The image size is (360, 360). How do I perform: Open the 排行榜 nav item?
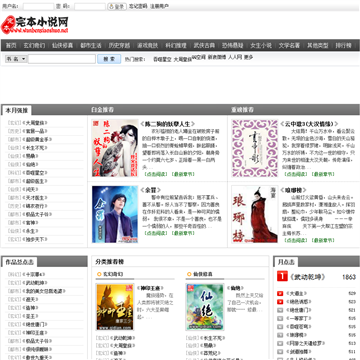[343, 45]
